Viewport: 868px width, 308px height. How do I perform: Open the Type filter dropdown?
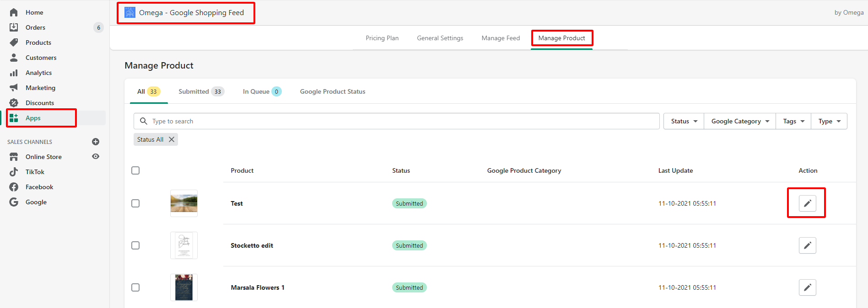pyautogui.click(x=829, y=121)
